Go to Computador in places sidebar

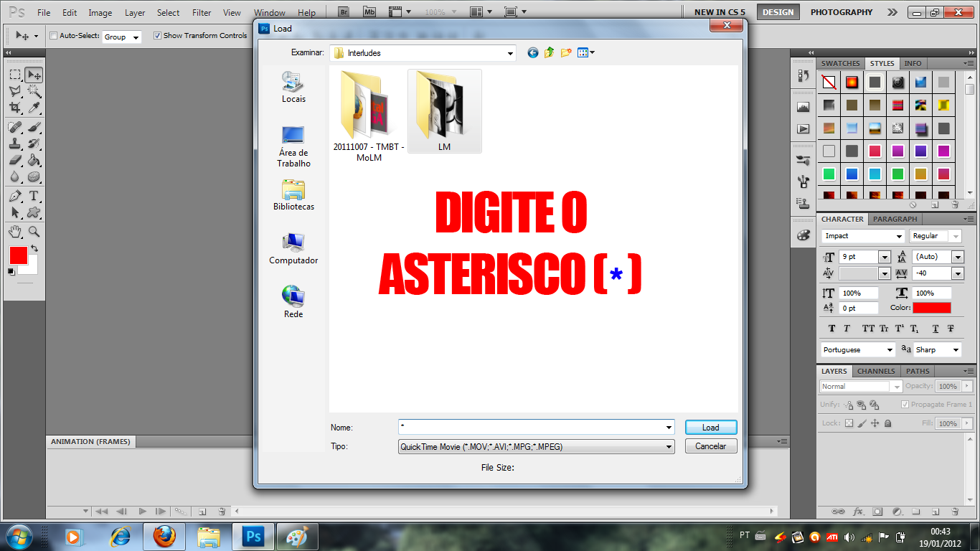(293, 248)
